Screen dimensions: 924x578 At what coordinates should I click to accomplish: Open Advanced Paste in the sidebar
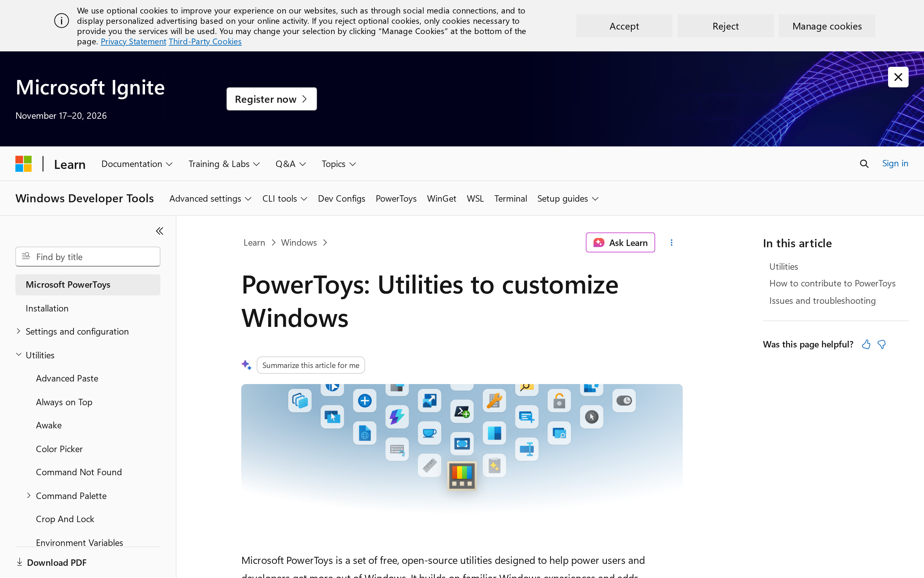click(x=67, y=378)
